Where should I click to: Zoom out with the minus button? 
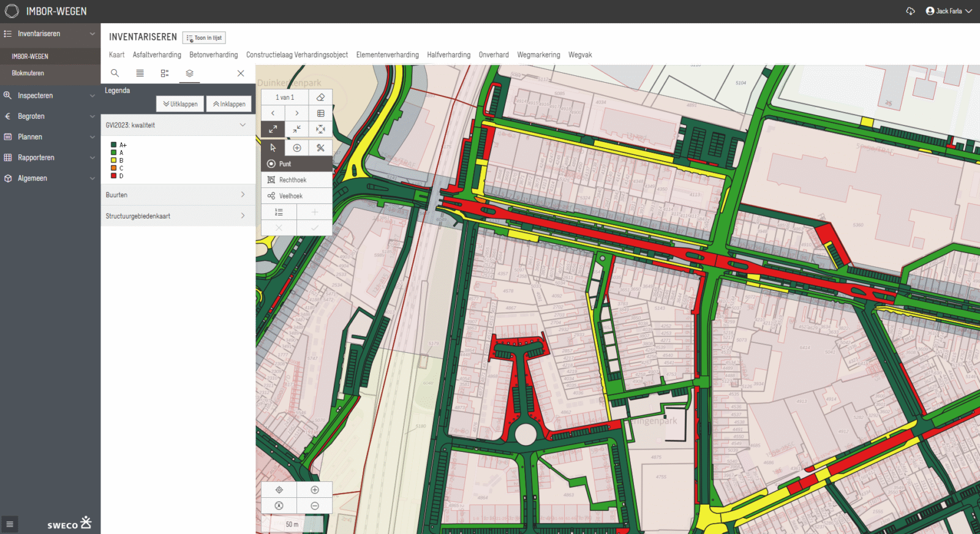315,506
